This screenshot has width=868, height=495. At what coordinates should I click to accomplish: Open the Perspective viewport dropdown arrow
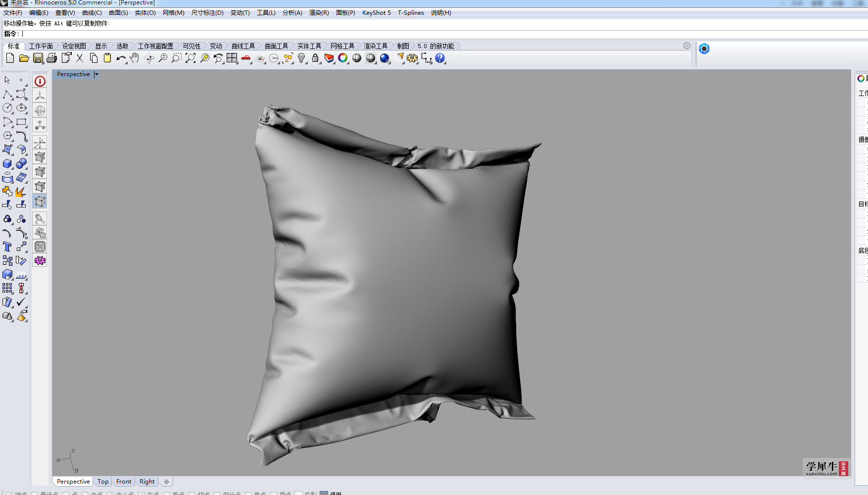(96, 74)
